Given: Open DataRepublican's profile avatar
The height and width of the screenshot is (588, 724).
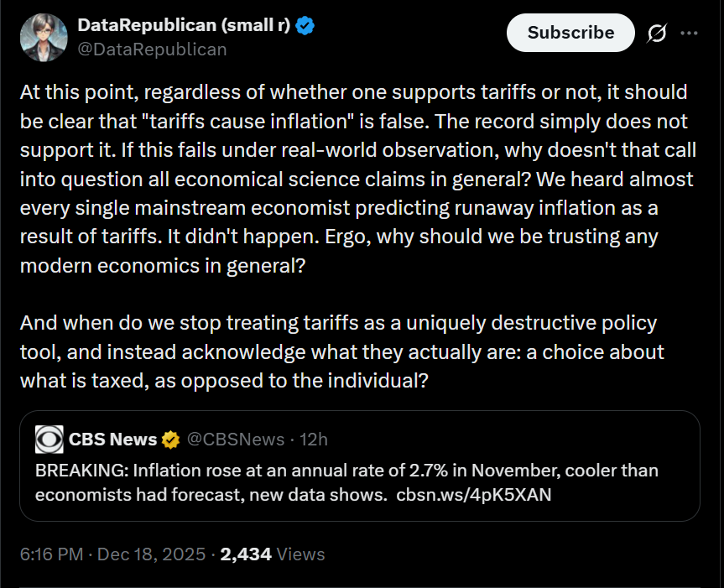Looking at the screenshot, I should coord(42,37).
